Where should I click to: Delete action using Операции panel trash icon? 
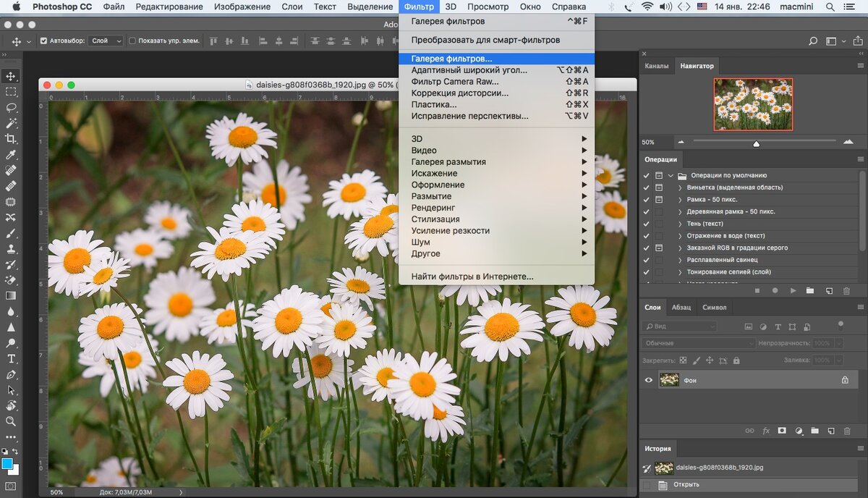[x=846, y=290]
